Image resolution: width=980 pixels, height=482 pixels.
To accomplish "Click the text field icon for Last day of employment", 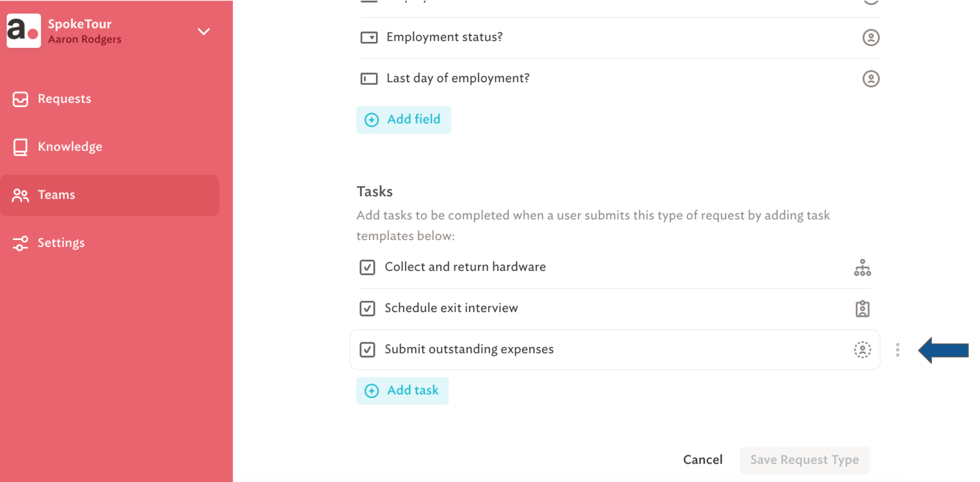I will 369,79.
